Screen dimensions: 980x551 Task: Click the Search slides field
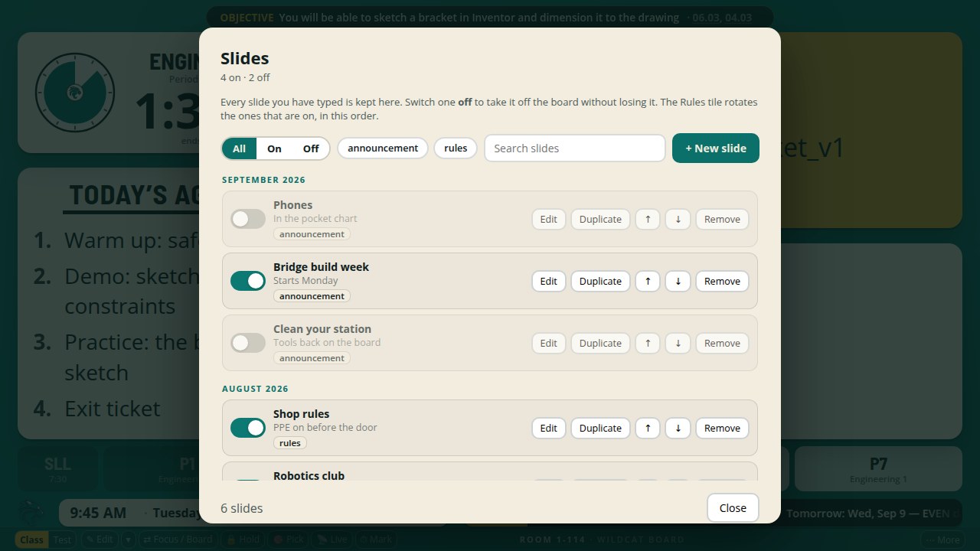tap(575, 148)
